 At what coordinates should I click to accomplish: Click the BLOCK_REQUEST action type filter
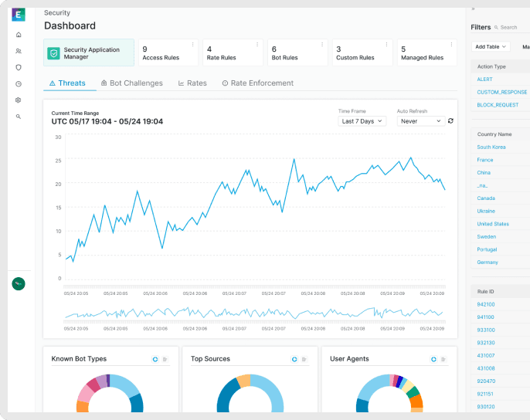pos(496,104)
